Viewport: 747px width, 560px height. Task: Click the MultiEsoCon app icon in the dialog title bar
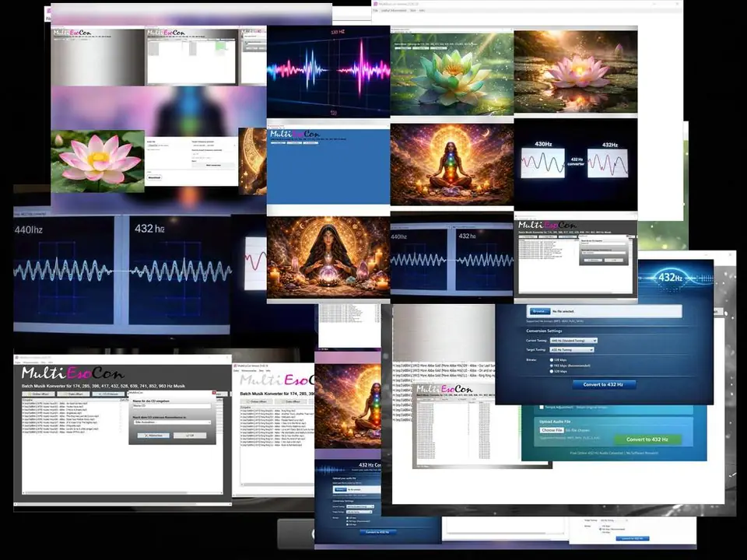128,393
